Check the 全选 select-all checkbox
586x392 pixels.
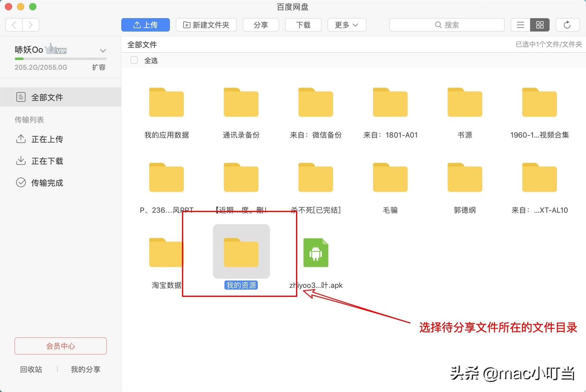[134, 60]
